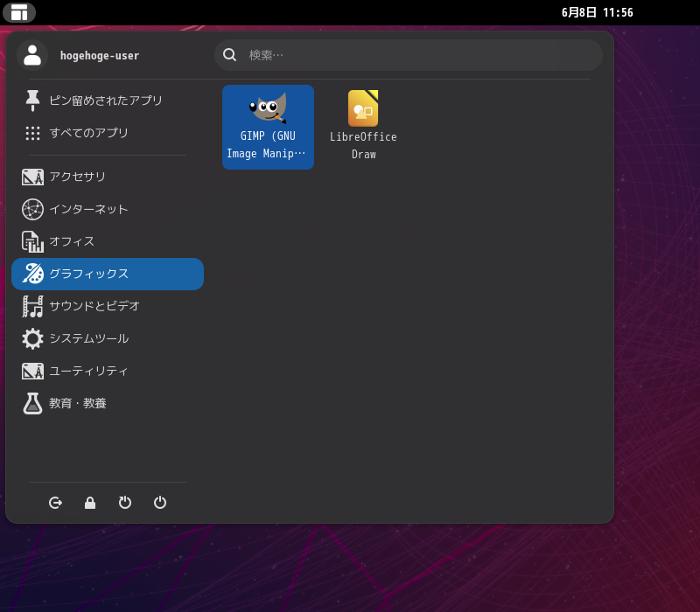Select the 教育・教養 category
Image resolution: width=700 pixels, height=612 pixels.
tap(108, 403)
